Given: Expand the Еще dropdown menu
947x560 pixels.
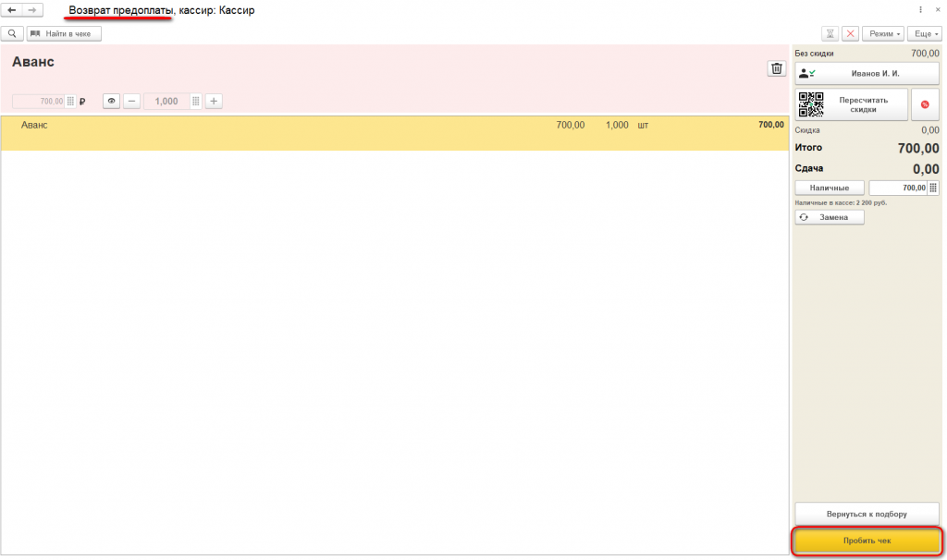Looking at the screenshot, I should pos(925,34).
